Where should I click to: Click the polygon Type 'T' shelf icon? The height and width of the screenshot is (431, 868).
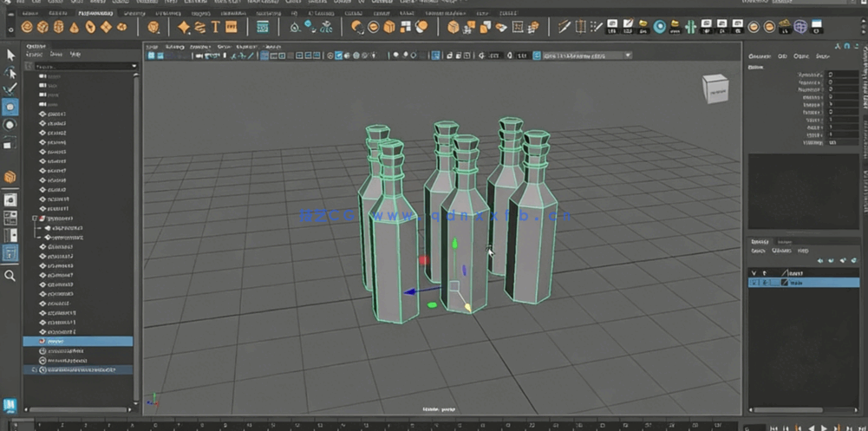point(216,27)
